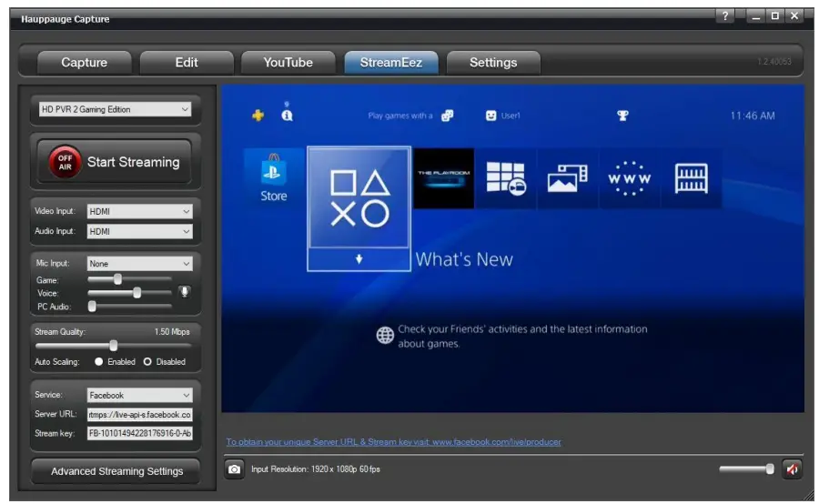This screenshot has width=819, height=504.
Task: Click the User1 face icon
Action: pyautogui.click(x=491, y=116)
